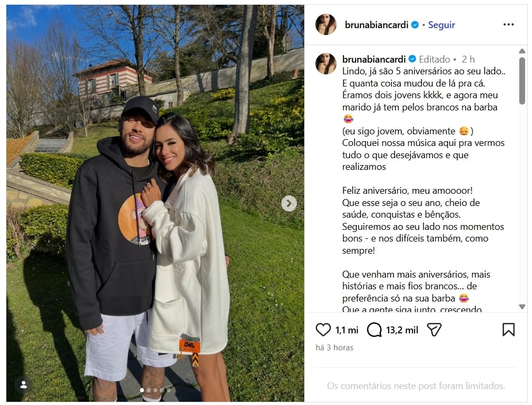This screenshot has width=532, height=405.
Task: Open the 13,2 mil comments count
Action: pos(402,330)
